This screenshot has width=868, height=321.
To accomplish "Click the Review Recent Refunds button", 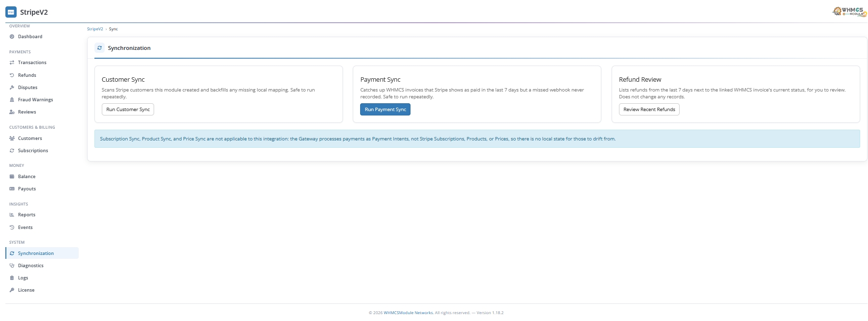I will 649,110.
